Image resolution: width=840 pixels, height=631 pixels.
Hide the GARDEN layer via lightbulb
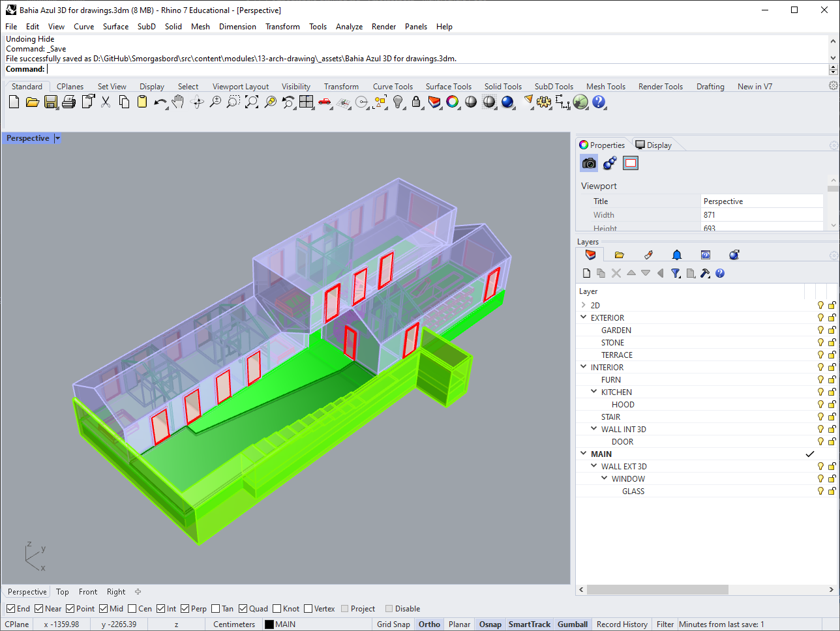click(x=820, y=330)
